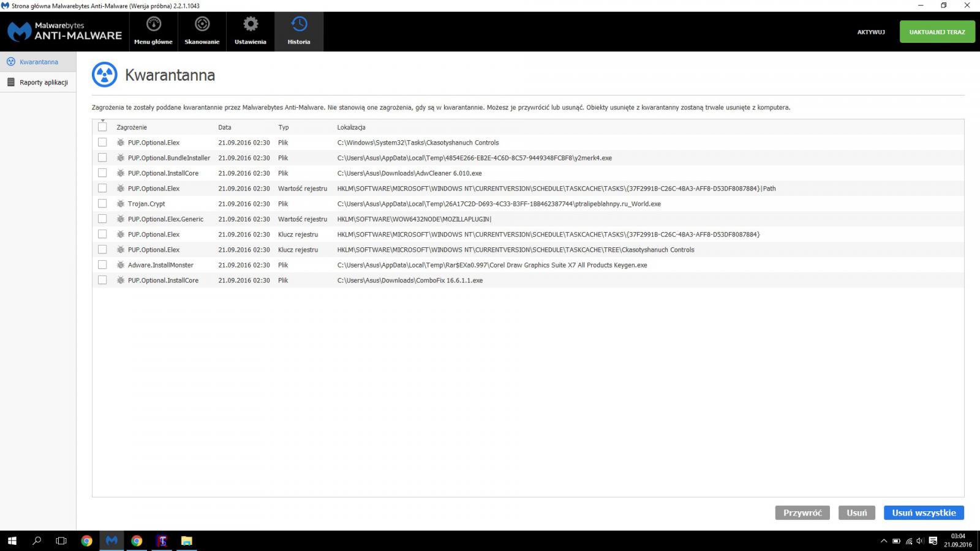Select the Historia tab
Image resolution: width=980 pixels, height=551 pixels.
299,31
